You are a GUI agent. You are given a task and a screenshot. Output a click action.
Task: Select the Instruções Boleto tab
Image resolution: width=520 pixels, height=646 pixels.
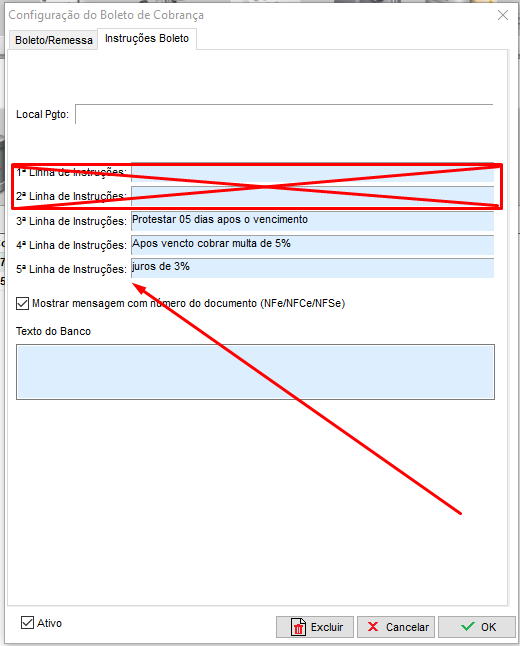pos(147,39)
